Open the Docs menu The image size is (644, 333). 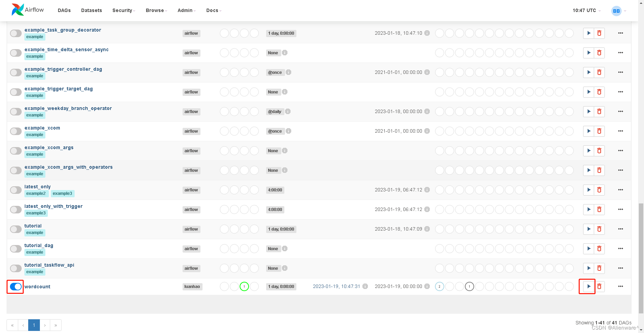pyautogui.click(x=213, y=10)
